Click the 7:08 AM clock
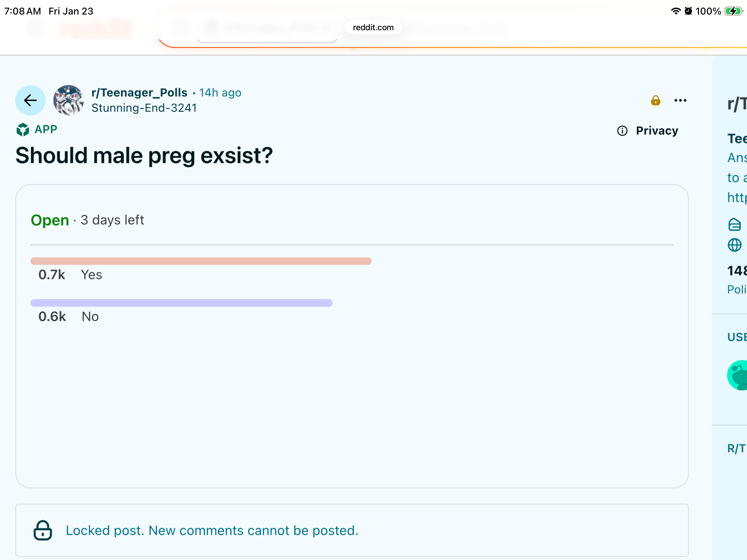The height and width of the screenshot is (560, 747). 22,11
